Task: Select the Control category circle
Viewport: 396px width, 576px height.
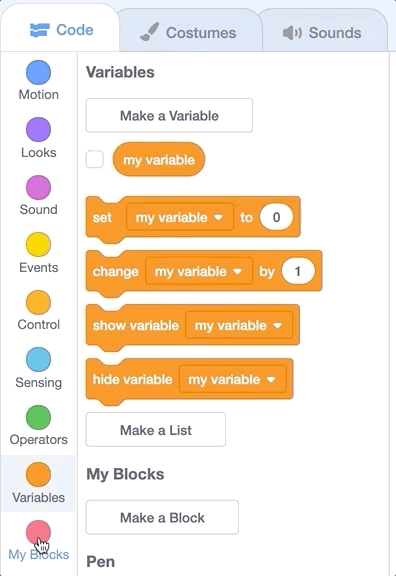Action: click(38, 302)
